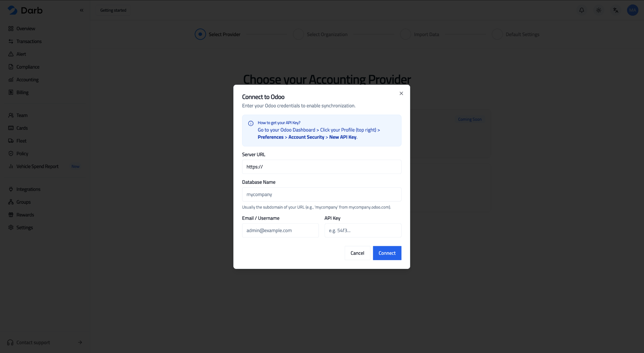Image resolution: width=644 pixels, height=353 pixels.
Task: Click the 'Usually the subdomain of your URL' note
Action: [x=316, y=207]
